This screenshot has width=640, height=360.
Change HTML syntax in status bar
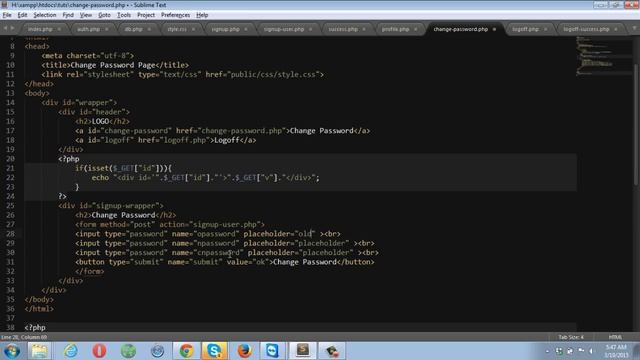coord(615,337)
